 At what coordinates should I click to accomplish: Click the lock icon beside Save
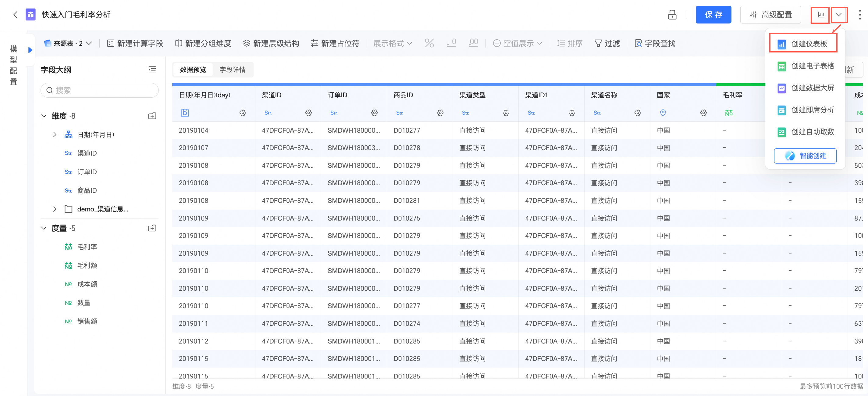(x=672, y=15)
